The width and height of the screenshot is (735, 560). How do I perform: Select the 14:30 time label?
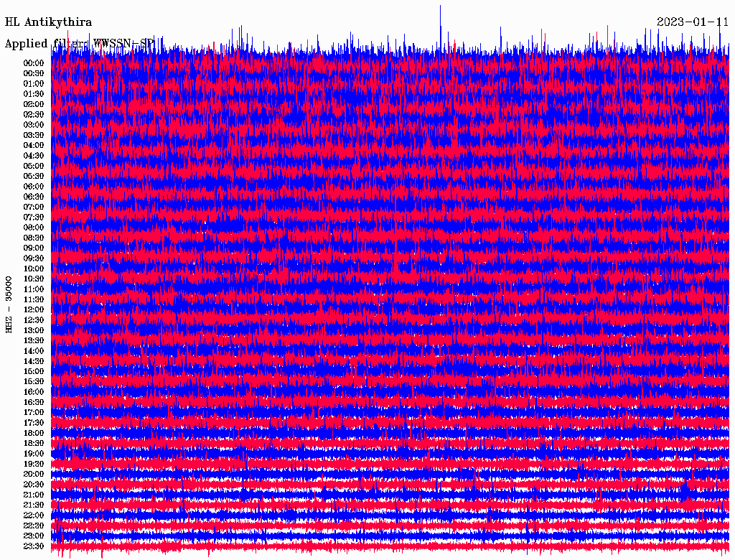(34, 361)
